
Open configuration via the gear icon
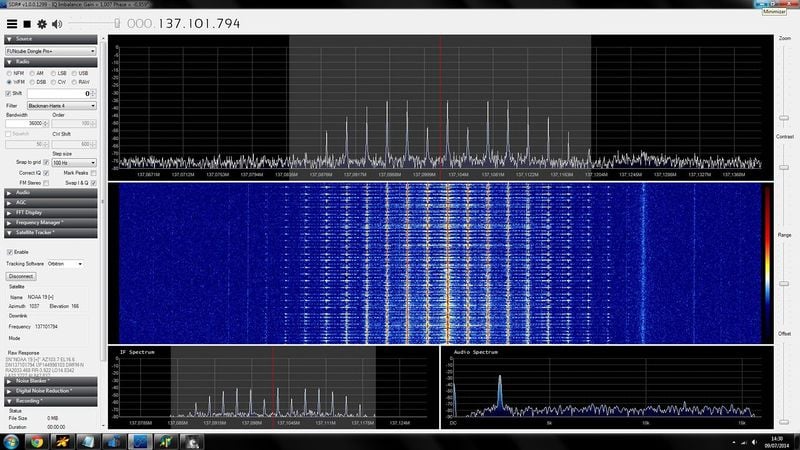(x=42, y=23)
